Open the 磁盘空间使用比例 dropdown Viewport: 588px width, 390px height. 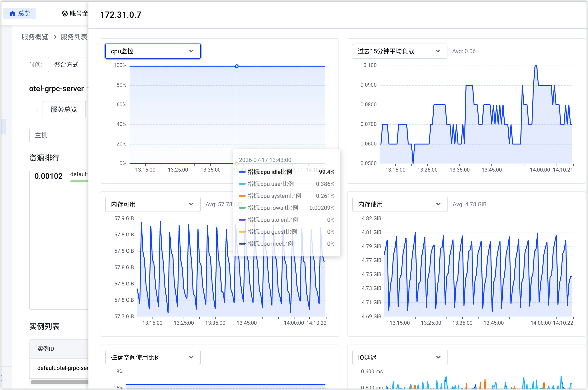[153, 357]
